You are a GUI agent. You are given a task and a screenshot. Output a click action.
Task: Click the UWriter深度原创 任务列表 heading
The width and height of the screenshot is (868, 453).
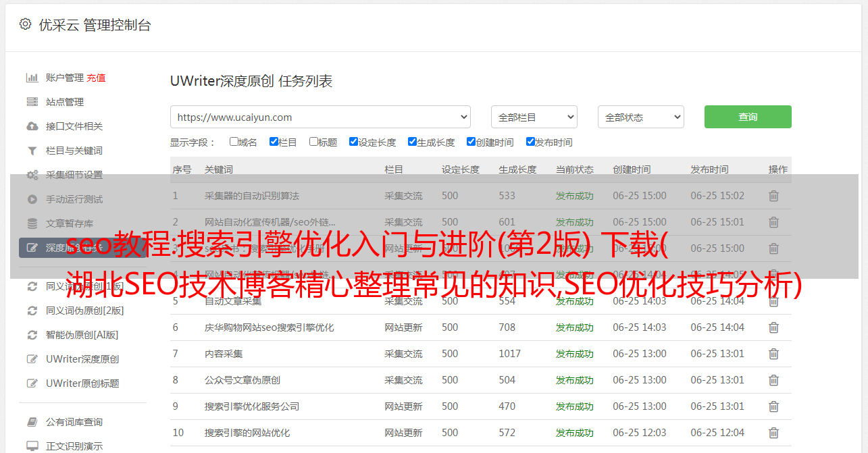coord(251,81)
